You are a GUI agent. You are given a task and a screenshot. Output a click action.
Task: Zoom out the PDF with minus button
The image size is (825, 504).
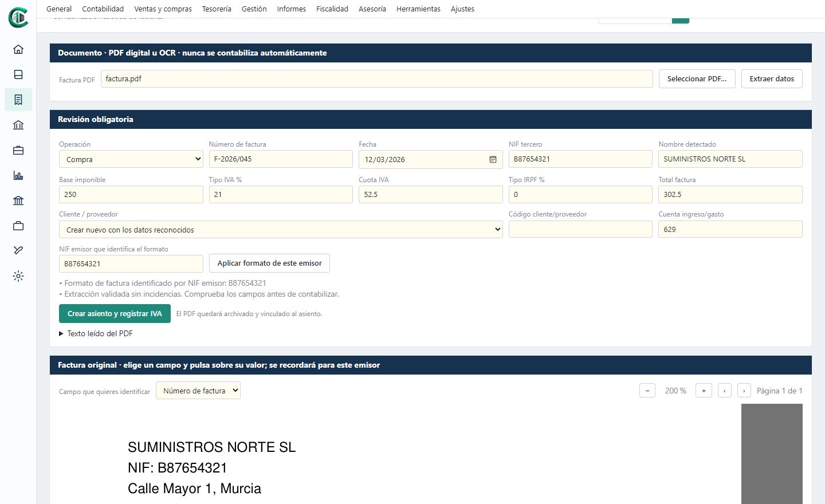(x=647, y=391)
